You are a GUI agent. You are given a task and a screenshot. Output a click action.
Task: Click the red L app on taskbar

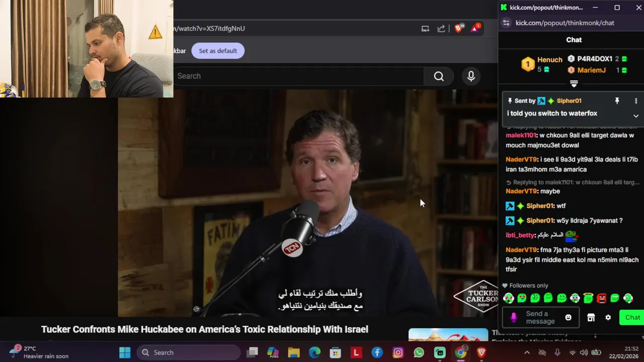(356, 352)
